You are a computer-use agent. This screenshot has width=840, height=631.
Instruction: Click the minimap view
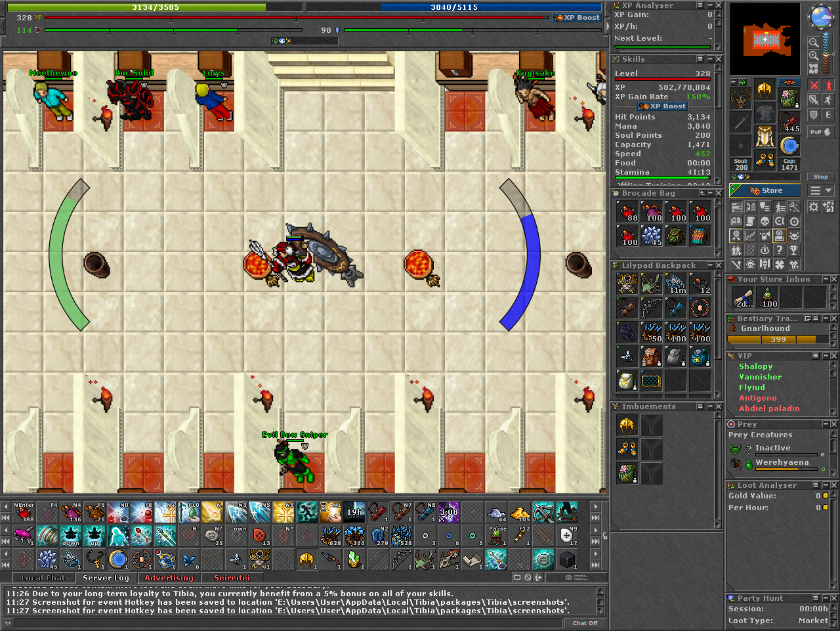(x=765, y=39)
